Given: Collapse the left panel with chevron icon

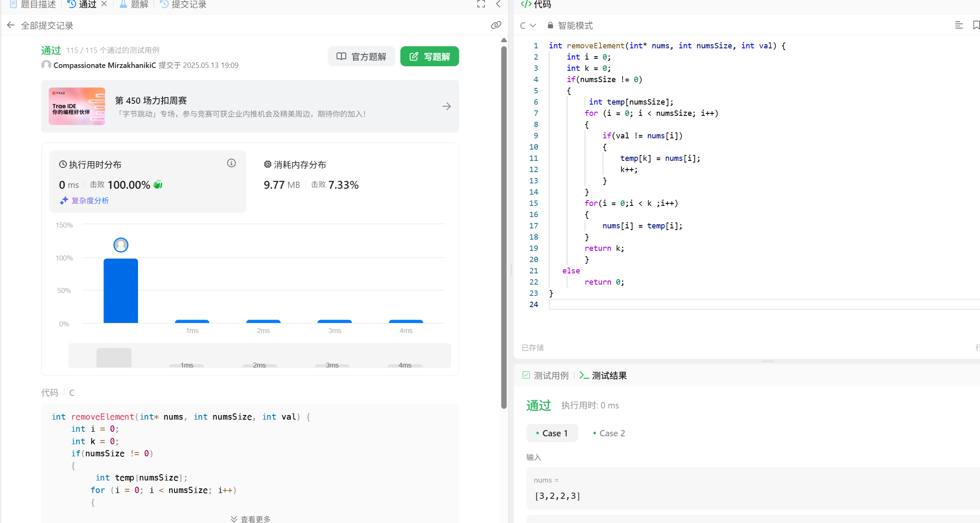Looking at the screenshot, I should [x=498, y=4].
